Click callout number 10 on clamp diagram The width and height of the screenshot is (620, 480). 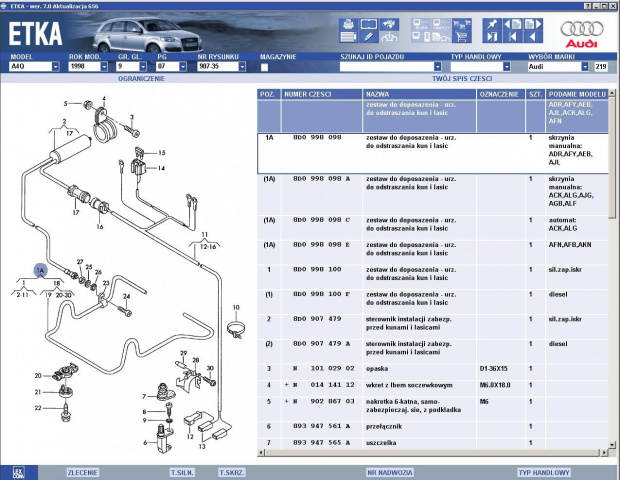click(x=236, y=307)
